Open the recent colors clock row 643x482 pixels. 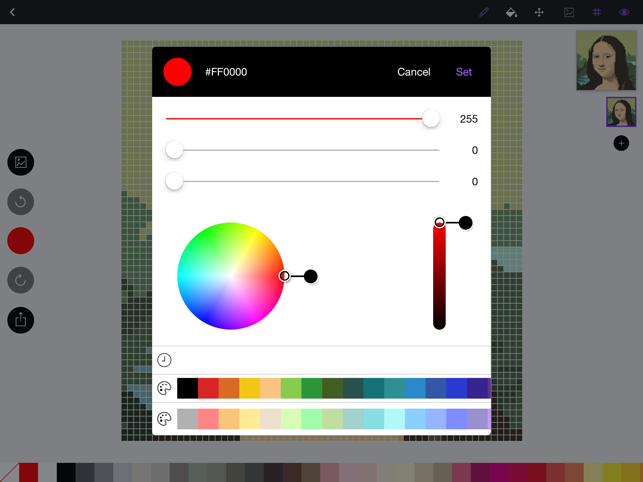(164, 360)
